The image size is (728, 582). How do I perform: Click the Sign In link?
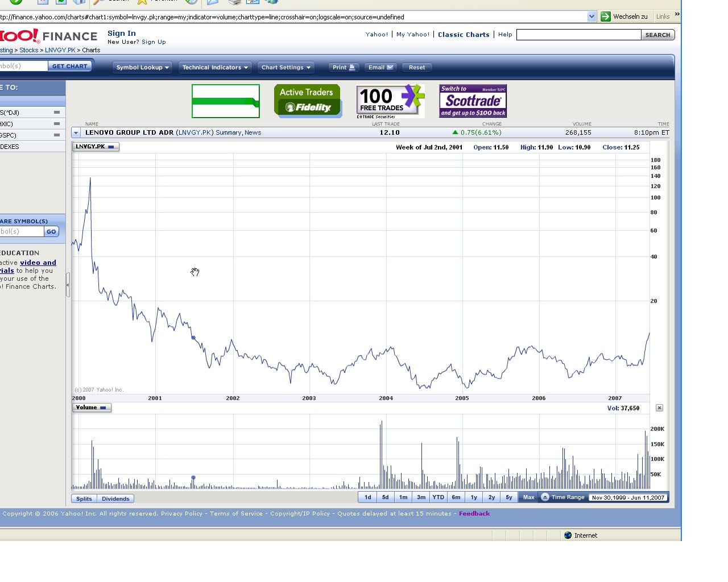[x=122, y=34]
